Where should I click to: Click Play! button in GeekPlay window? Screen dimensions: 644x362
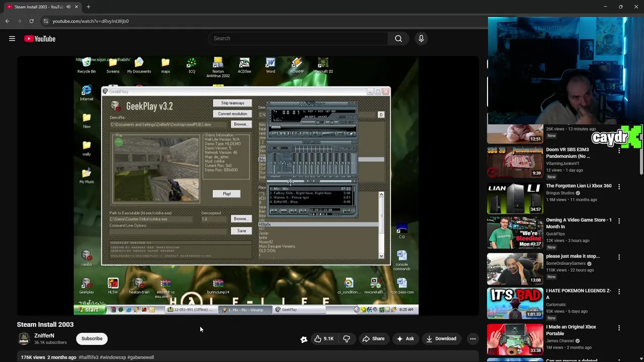227,194
